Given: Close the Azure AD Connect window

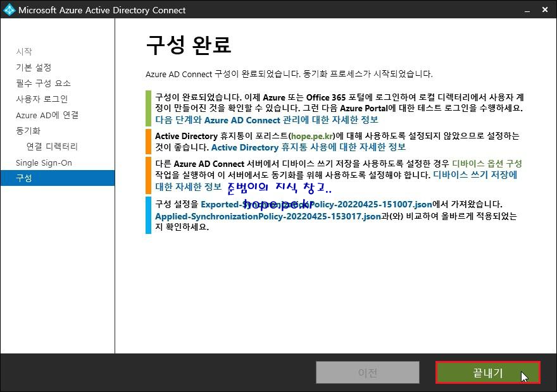Looking at the screenshot, I should coord(545,10).
